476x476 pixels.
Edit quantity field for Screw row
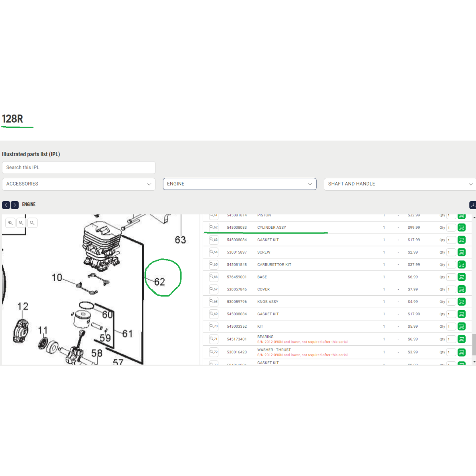pyautogui.click(x=451, y=252)
